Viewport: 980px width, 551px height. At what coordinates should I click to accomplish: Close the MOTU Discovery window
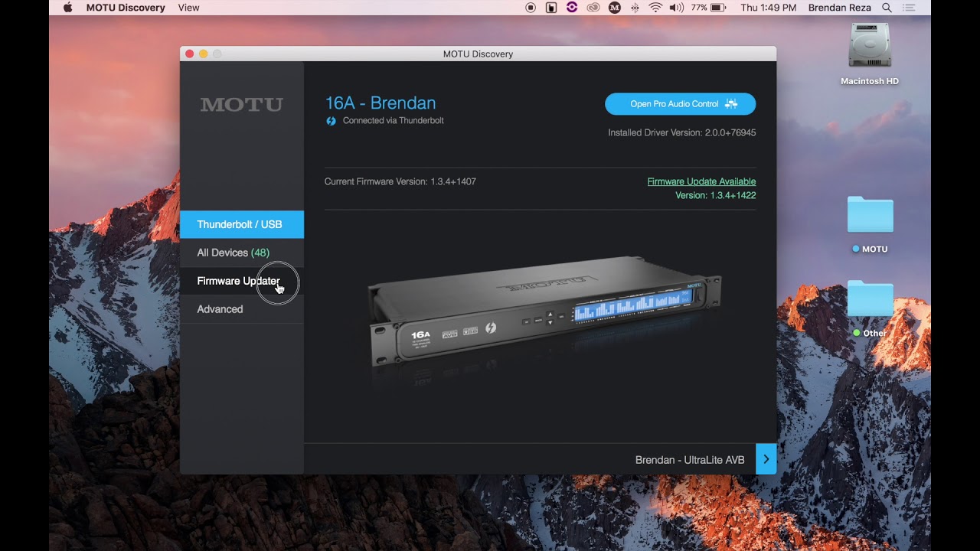tap(190, 54)
